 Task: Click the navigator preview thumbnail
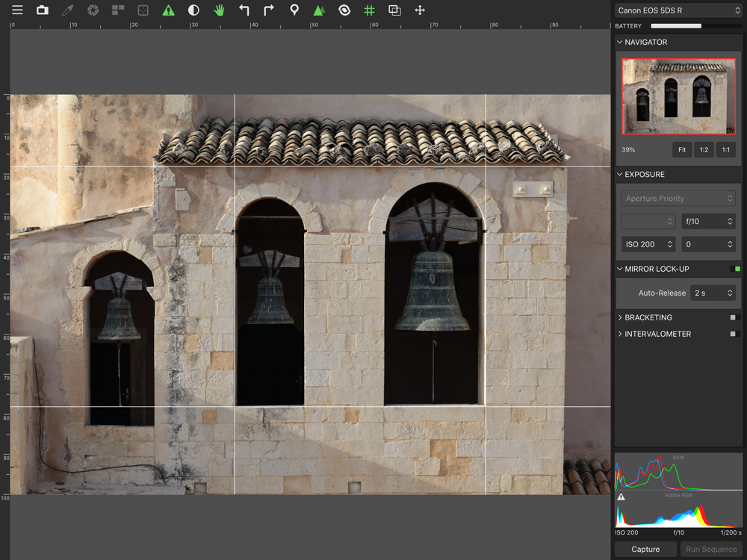(678, 96)
